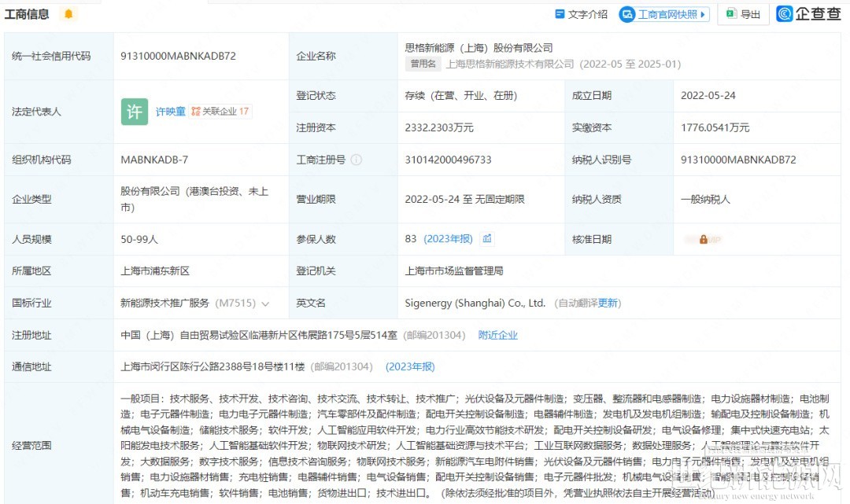Click 更新 link next to English name
The height and width of the screenshot is (504, 850).
608,304
